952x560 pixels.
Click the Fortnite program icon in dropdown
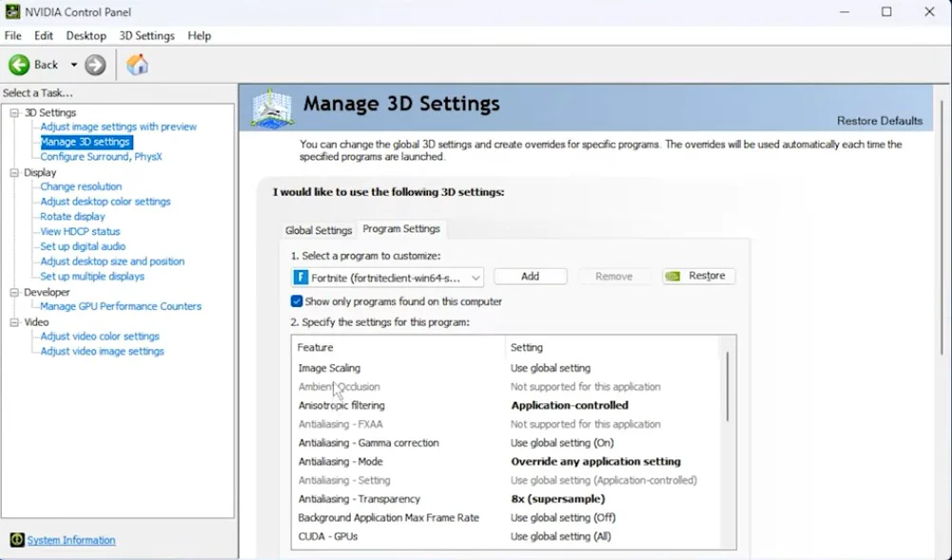point(301,277)
